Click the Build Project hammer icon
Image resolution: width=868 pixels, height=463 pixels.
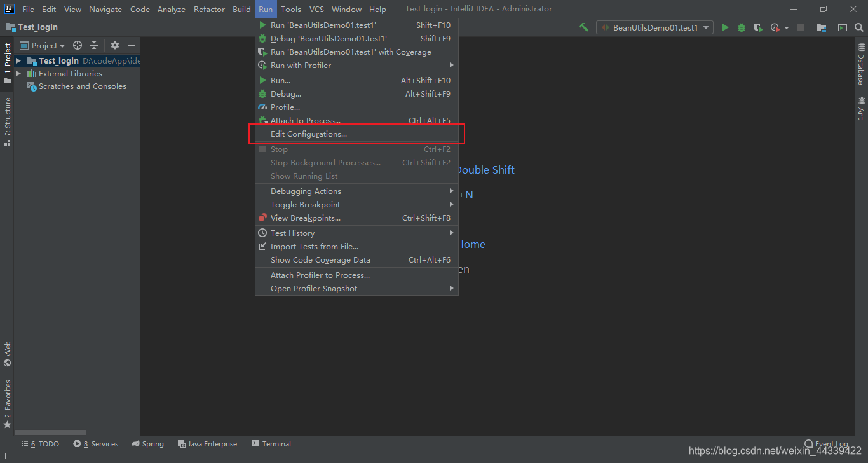tap(583, 27)
